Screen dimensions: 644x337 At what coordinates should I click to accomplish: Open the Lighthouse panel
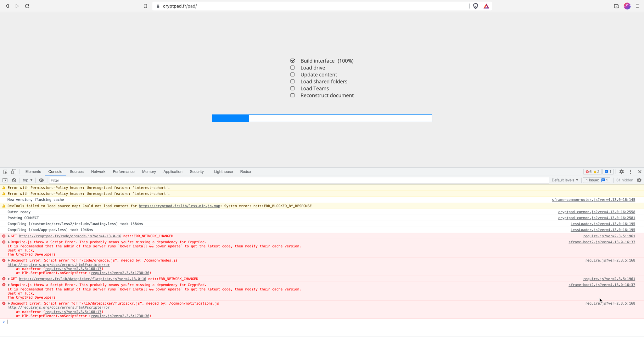[223, 172]
